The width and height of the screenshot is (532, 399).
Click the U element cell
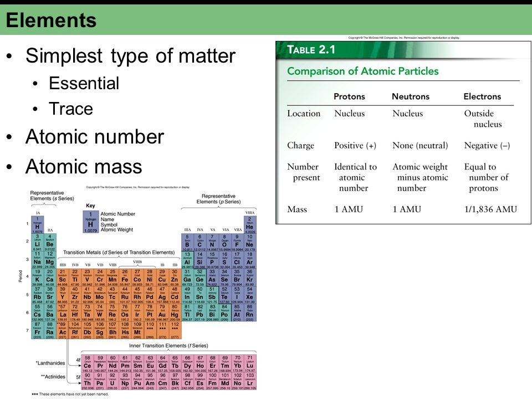tap(112, 381)
